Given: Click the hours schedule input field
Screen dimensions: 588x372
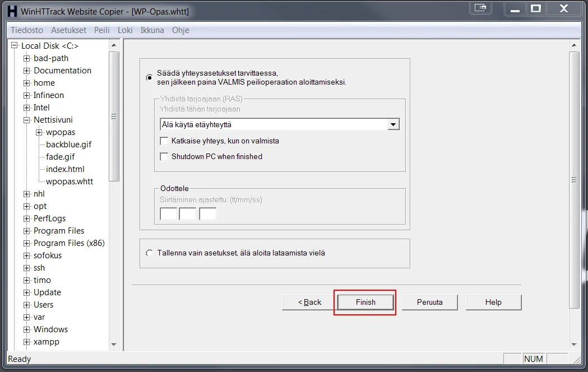Looking at the screenshot, I should pos(168,214).
